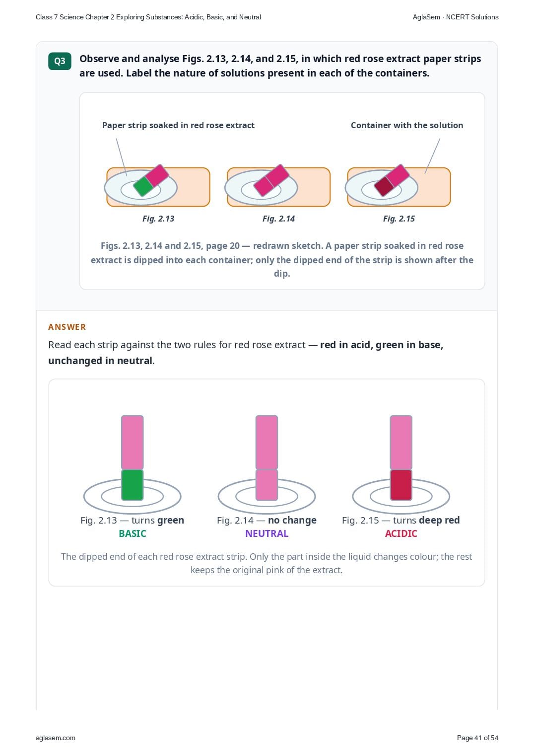This screenshot has width=534, height=756.
Task: Open the aglasem.com footer link
Action: click(56, 738)
